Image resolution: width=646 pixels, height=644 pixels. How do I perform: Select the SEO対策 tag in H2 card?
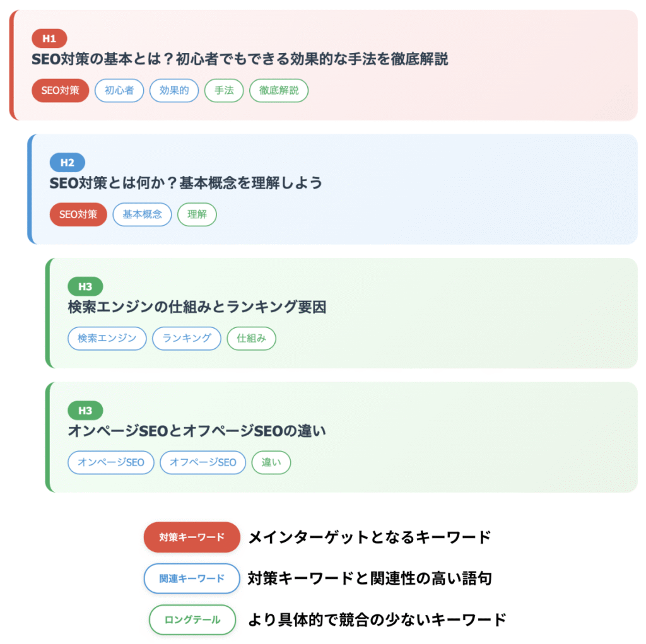pos(78,214)
